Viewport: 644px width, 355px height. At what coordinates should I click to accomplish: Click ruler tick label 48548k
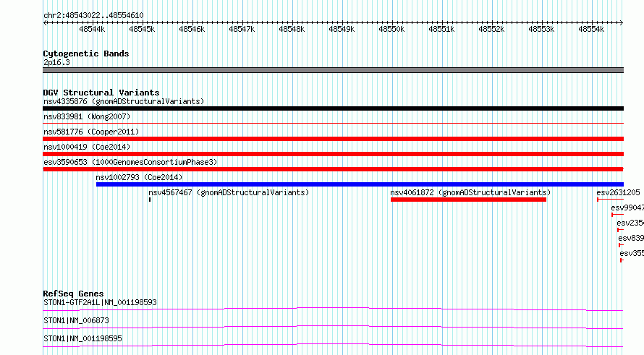pos(292,29)
